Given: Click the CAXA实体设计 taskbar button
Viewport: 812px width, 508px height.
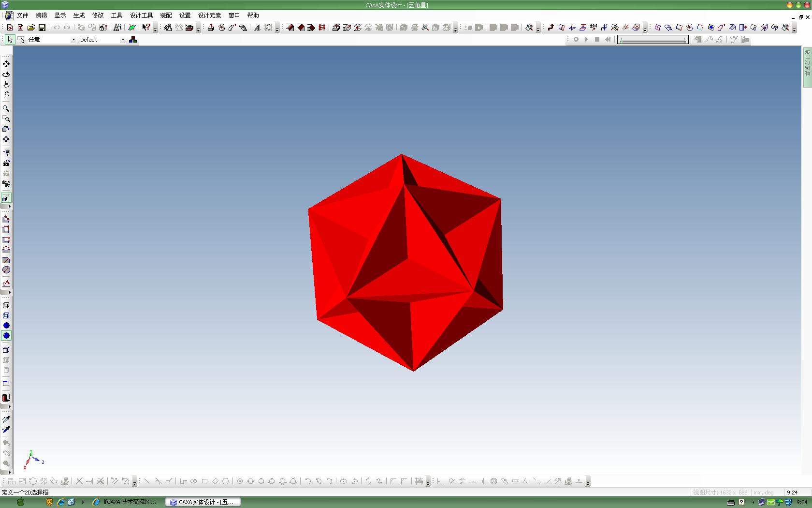Looking at the screenshot, I should tap(202, 502).
